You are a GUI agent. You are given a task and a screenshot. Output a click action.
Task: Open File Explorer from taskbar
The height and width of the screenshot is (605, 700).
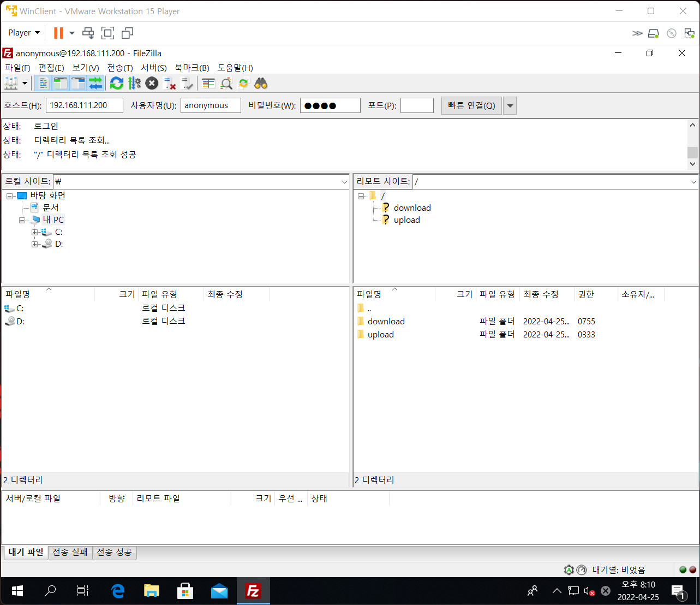(x=151, y=590)
